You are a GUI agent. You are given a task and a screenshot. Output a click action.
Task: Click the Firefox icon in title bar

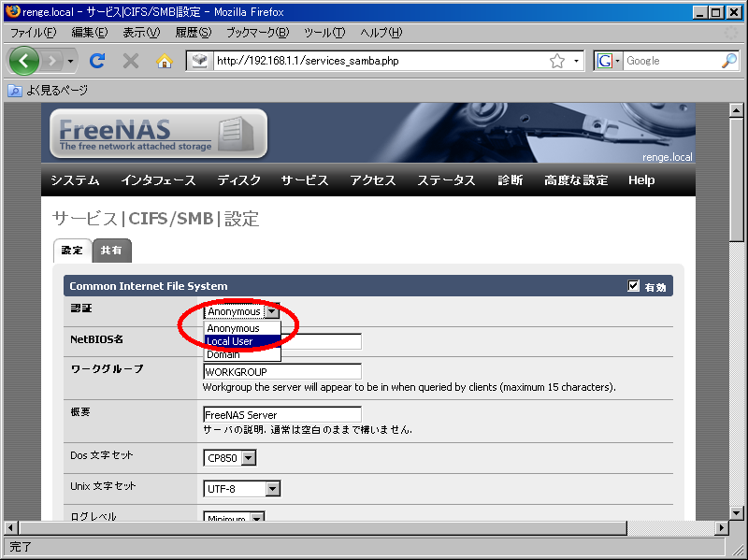pos(13,11)
